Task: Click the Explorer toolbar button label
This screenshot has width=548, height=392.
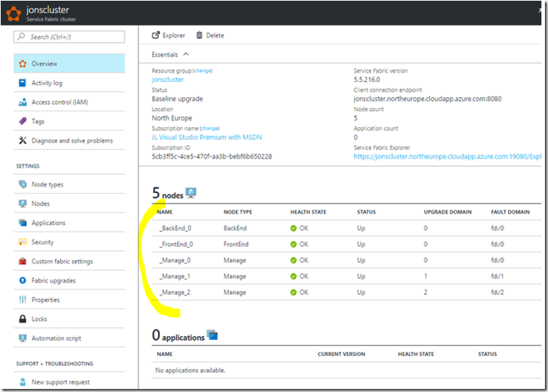Action: tap(174, 35)
